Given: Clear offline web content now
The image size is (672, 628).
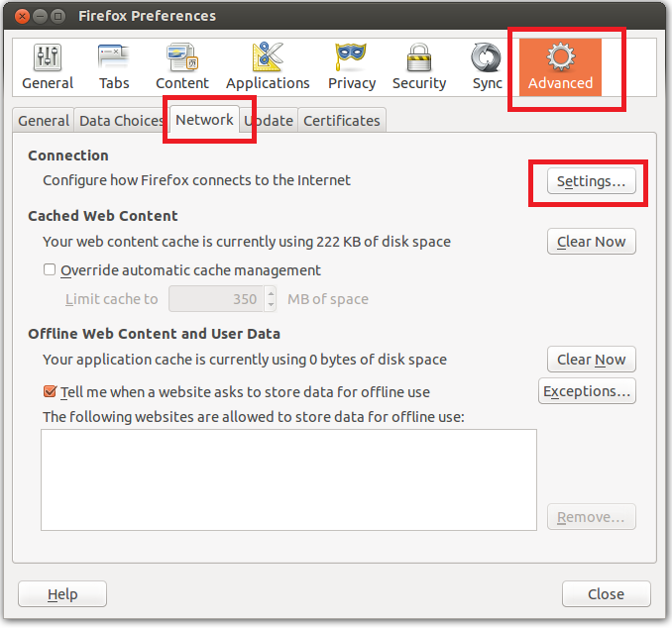Looking at the screenshot, I should 591,360.
